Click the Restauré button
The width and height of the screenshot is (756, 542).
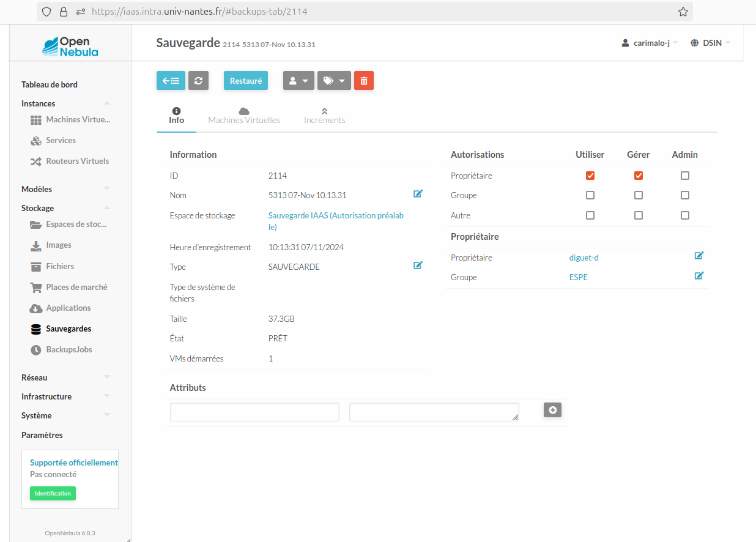[x=245, y=80]
